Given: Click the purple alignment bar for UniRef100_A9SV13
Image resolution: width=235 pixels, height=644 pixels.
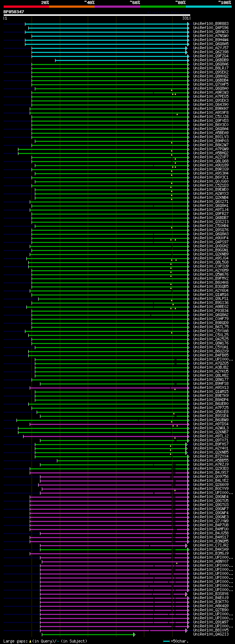Looking at the screenshot, I should pos(109,388).
